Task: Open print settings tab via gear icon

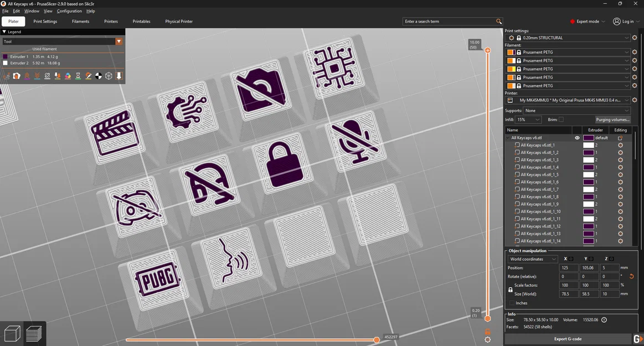Action: pos(635,38)
